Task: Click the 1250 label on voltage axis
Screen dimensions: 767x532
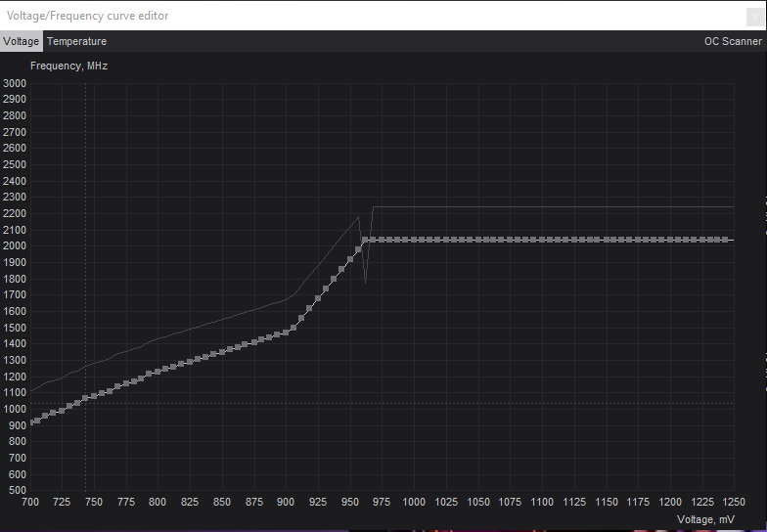Action: coord(734,503)
